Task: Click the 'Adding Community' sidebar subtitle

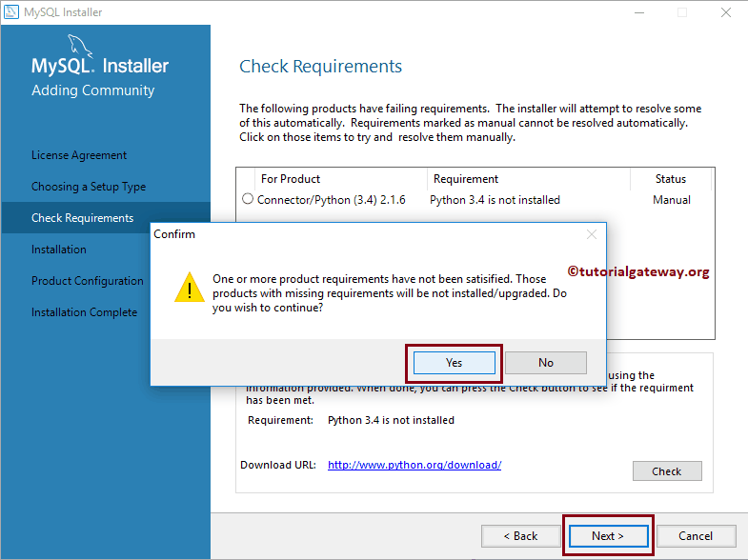Action: tap(93, 90)
